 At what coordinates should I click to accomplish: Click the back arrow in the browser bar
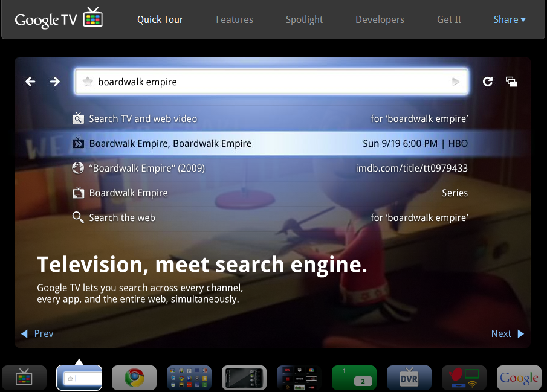pyautogui.click(x=30, y=82)
